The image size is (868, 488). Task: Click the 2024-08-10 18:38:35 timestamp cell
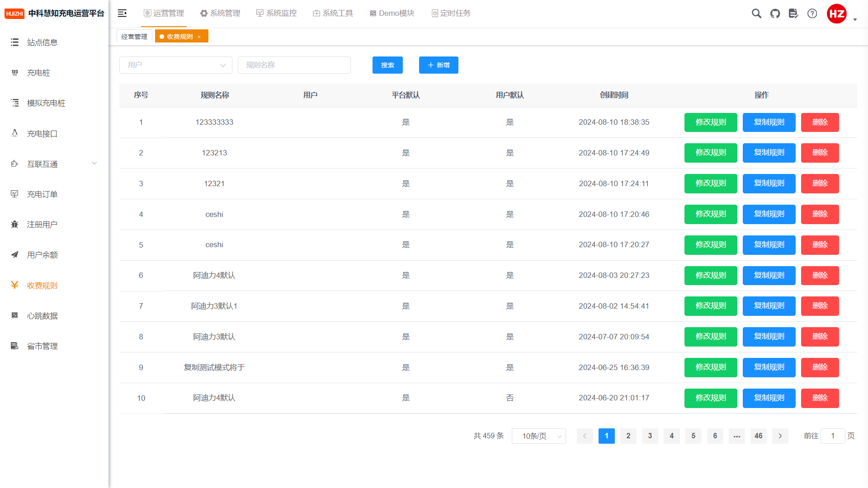point(614,122)
